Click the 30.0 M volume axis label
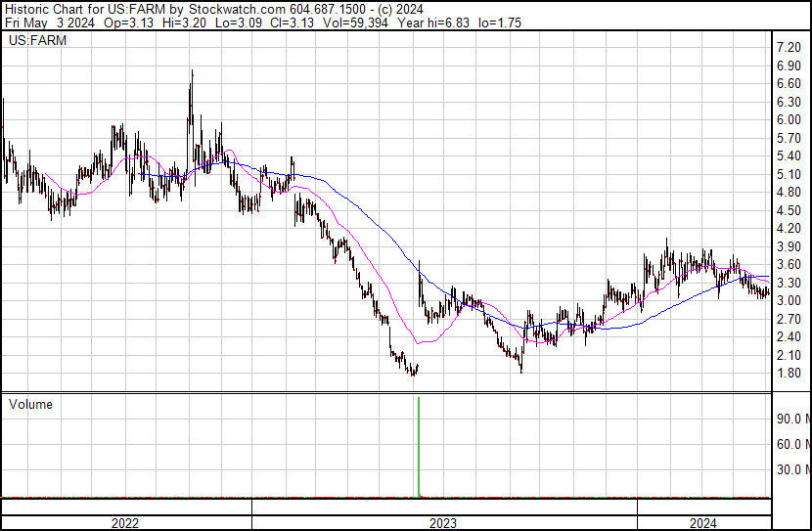 [791, 470]
